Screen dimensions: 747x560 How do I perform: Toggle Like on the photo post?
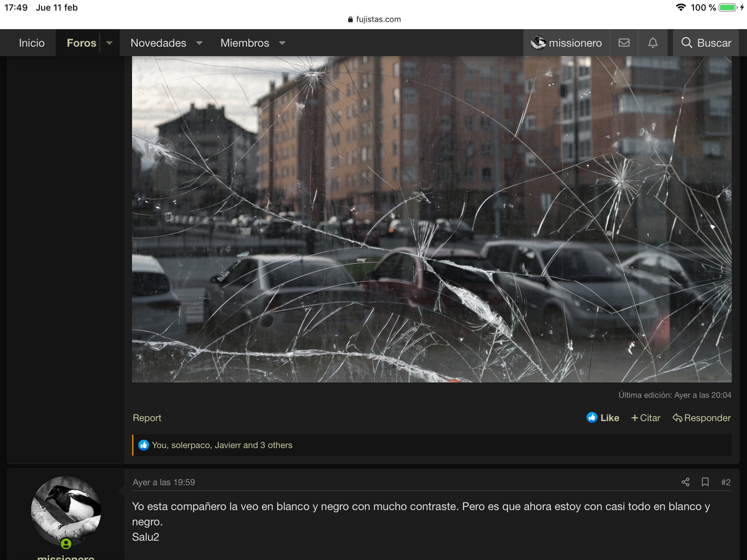click(603, 418)
